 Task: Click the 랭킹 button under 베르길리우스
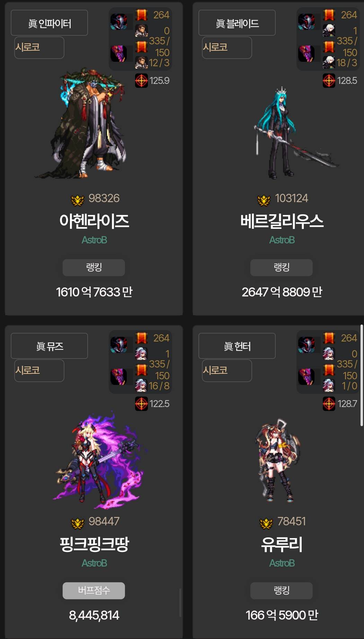point(282,267)
